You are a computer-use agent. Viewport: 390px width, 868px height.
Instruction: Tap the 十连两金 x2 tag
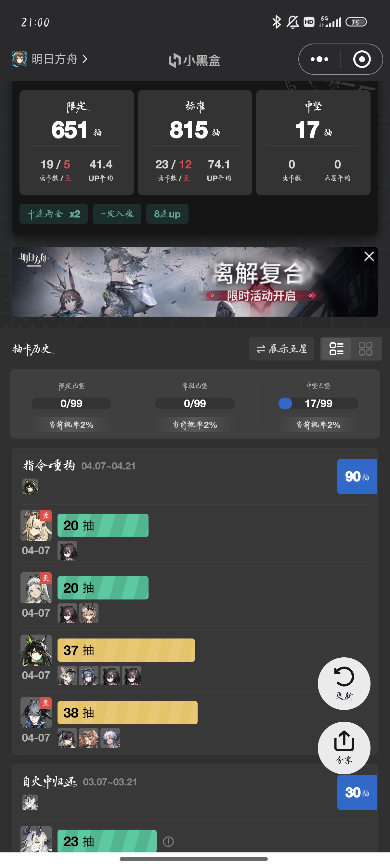point(54,214)
